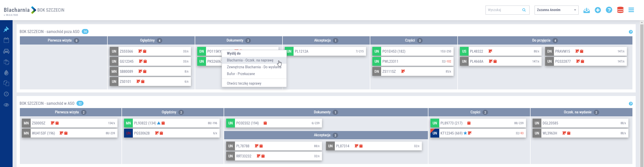Select 'Bufor - Przekazane' in the context menu
Screen dimensions: 644x167
(x=241, y=74)
